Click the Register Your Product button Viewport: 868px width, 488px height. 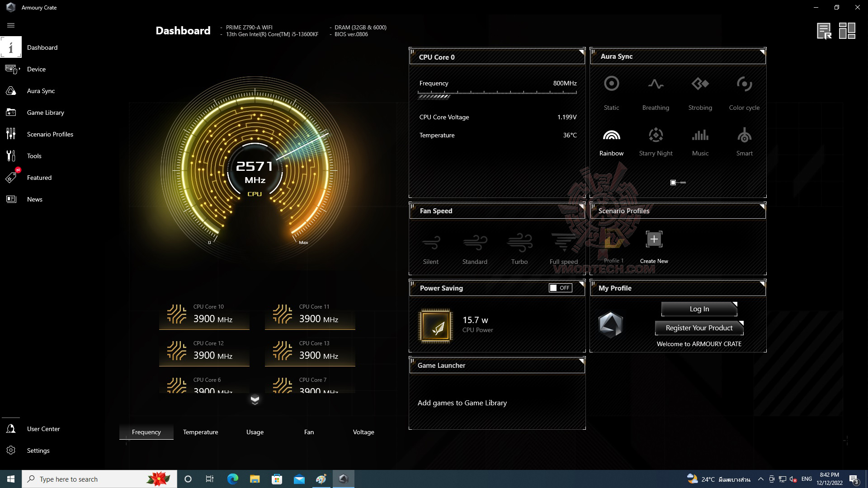[699, 328]
